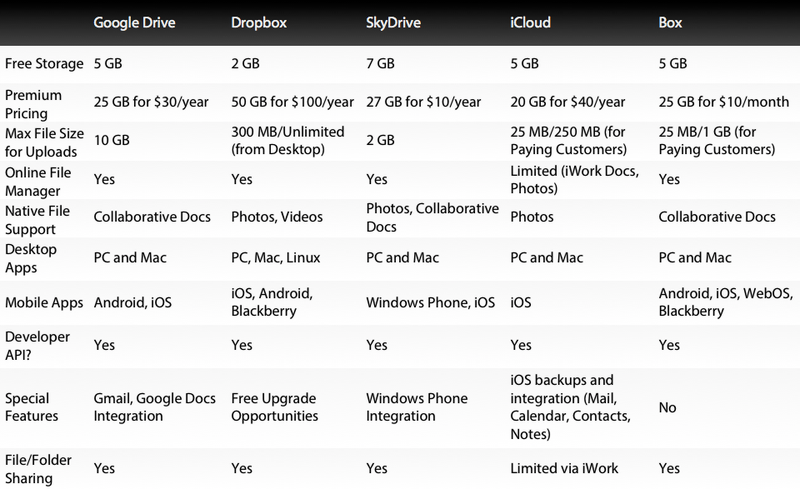The width and height of the screenshot is (800, 489).
Task: Click SkyDrive's 7 GB free storage cell
Action: click(x=380, y=64)
